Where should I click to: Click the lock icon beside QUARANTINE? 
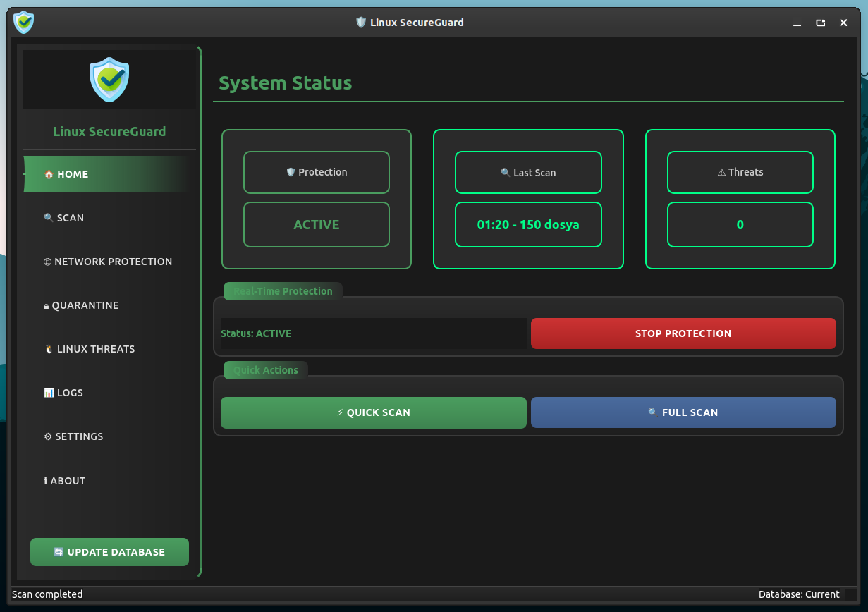(x=47, y=306)
